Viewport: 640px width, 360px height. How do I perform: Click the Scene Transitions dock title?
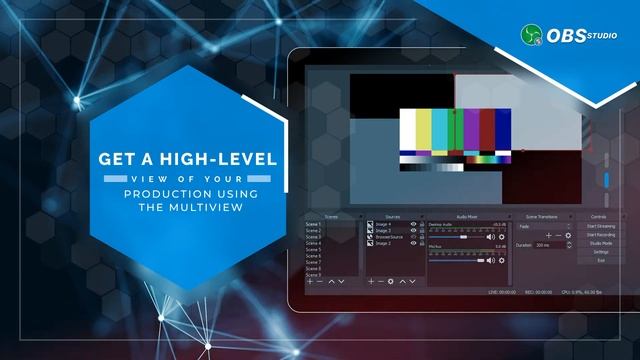[541, 217]
